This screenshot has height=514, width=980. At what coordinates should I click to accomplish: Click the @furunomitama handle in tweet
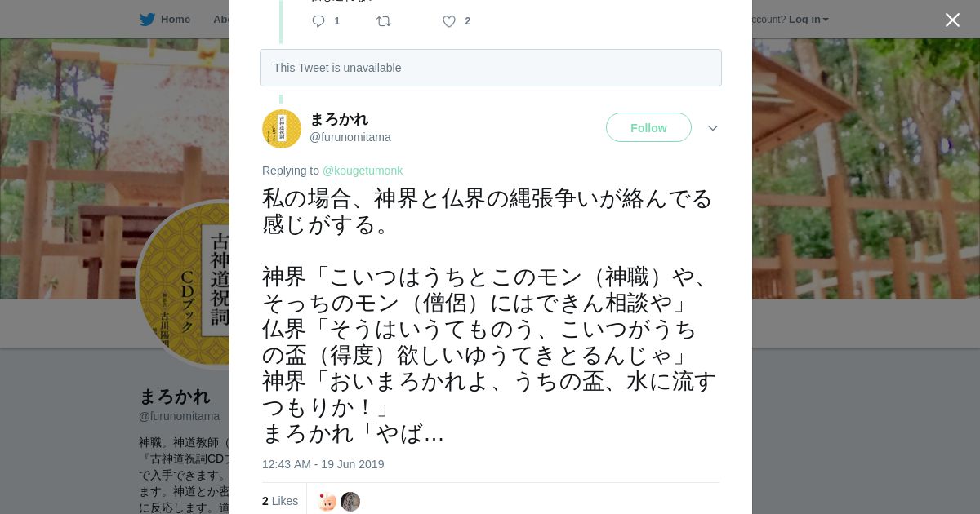(x=350, y=137)
